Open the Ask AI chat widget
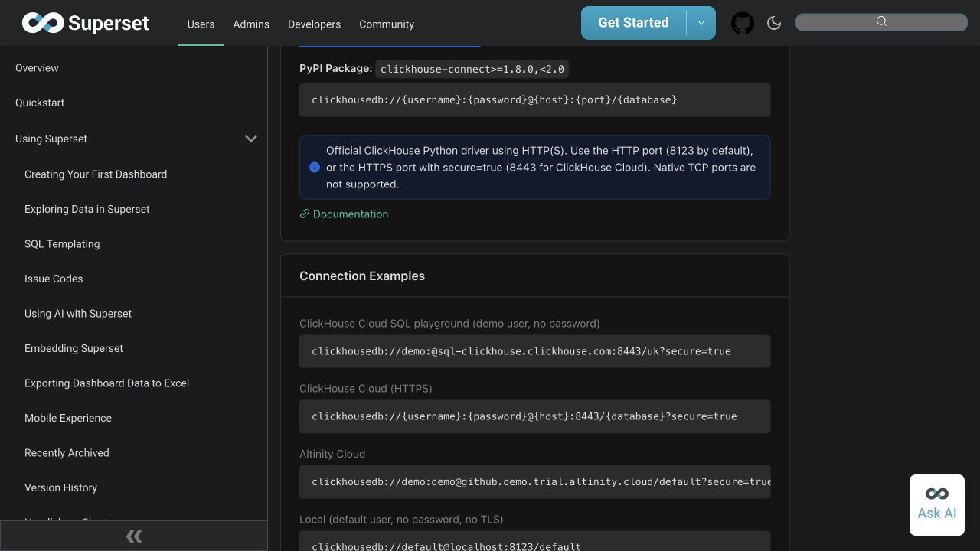The image size is (980, 551). (937, 505)
